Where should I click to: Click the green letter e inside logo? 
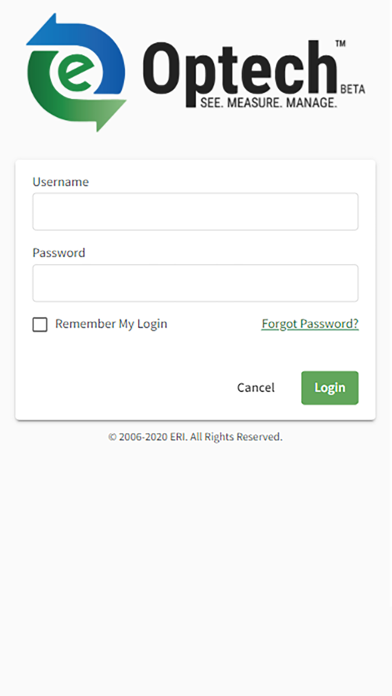76,71
